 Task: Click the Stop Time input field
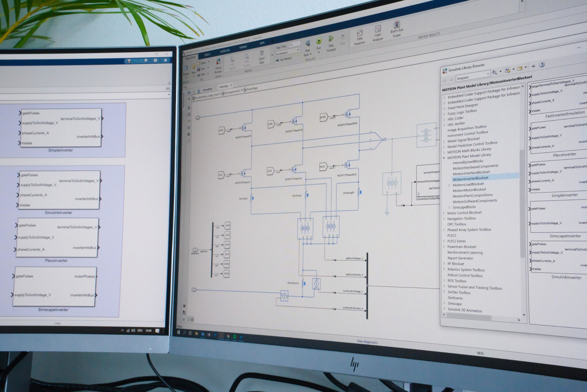[294, 44]
